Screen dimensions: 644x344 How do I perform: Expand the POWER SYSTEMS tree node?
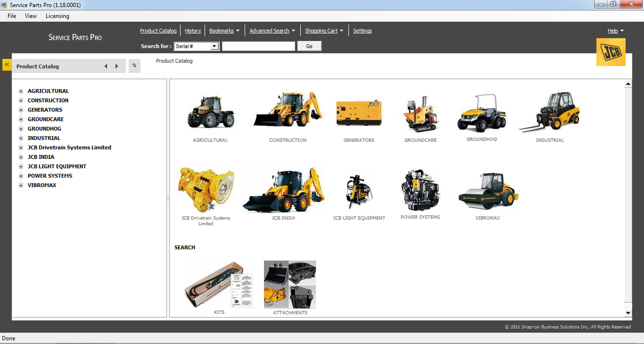point(21,176)
